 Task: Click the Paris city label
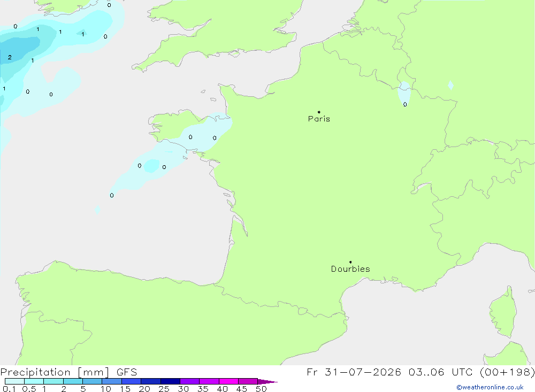(319, 119)
